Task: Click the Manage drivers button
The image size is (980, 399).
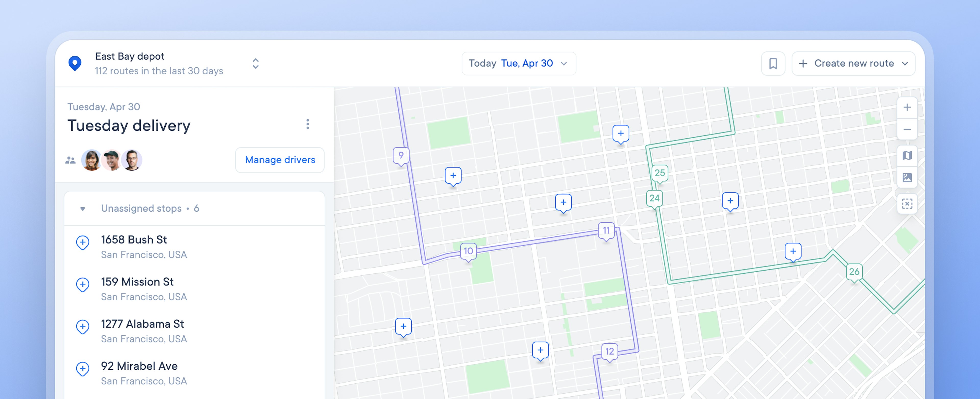Action: click(281, 160)
